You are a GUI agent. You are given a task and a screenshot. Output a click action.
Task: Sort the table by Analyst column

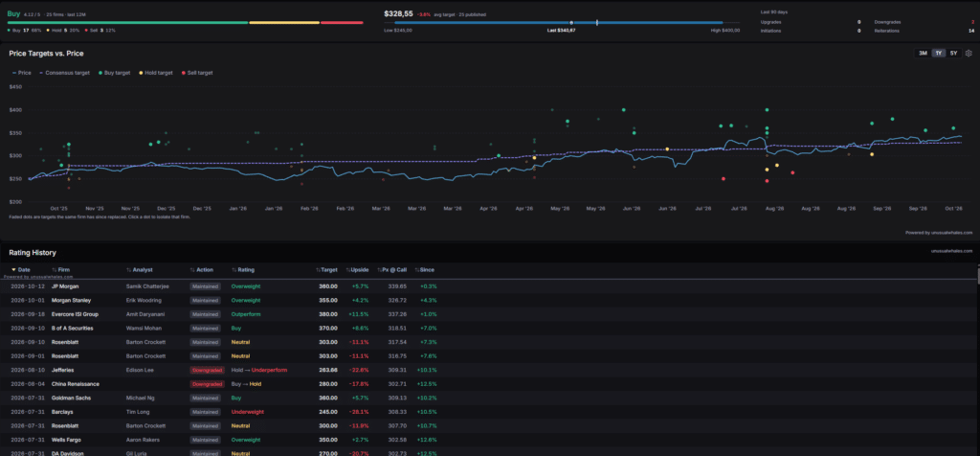[x=138, y=269]
